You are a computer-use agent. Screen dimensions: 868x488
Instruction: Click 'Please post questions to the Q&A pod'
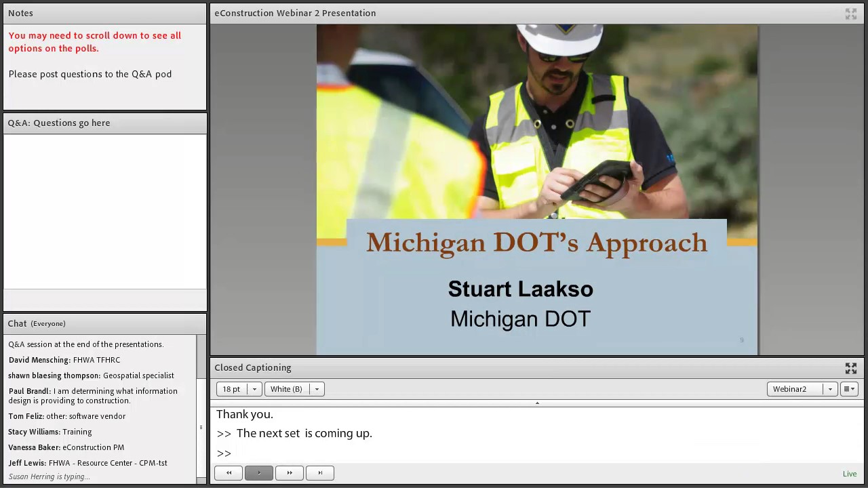click(90, 74)
